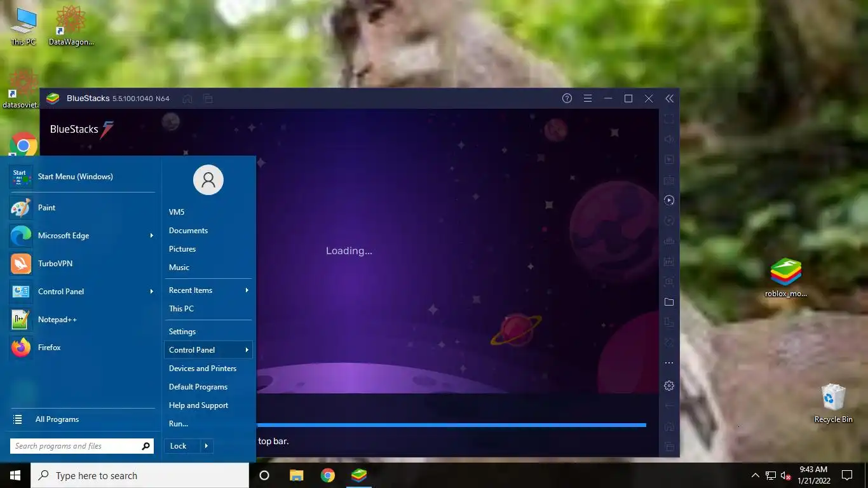Launch Notepad++ from the Start menu
The image size is (868, 488).
click(82, 320)
